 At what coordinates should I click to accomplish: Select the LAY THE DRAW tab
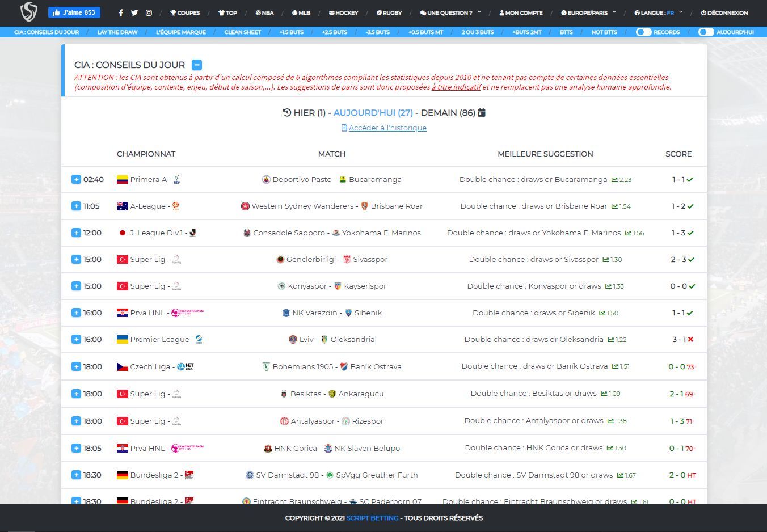(117, 32)
